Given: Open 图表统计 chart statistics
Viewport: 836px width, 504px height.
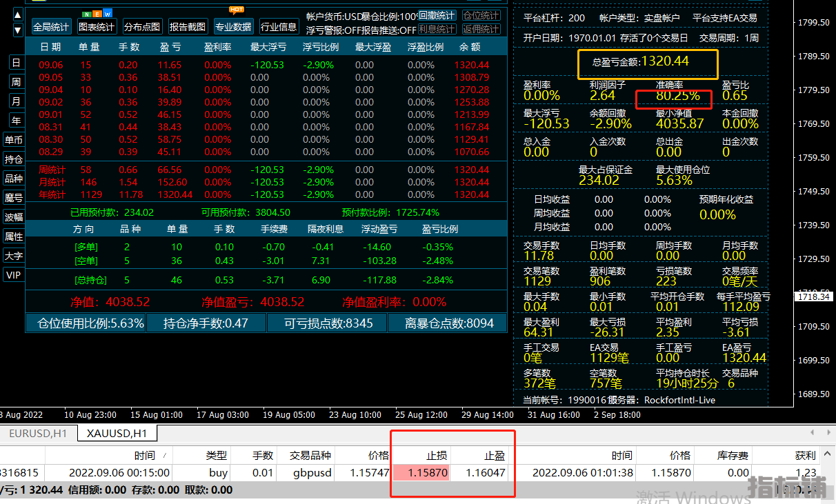Looking at the screenshot, I should (97, 28).
